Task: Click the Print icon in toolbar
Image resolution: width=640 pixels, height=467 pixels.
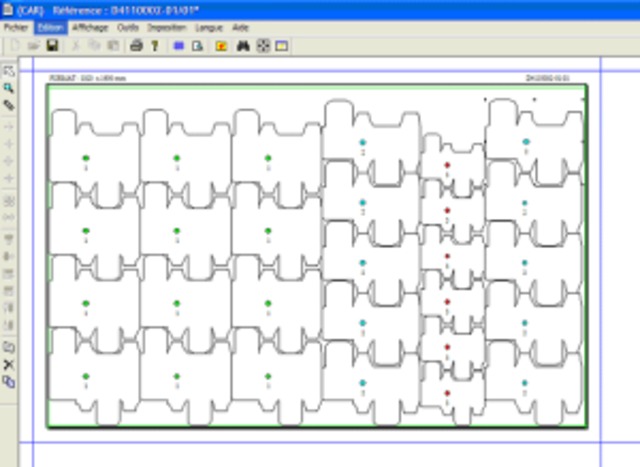Action: [136, 46]
